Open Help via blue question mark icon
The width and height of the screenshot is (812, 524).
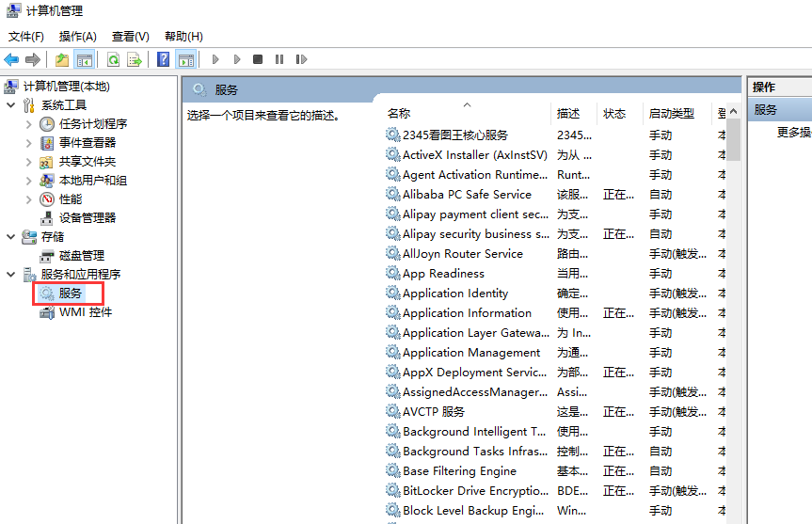(x=164, y=60)
